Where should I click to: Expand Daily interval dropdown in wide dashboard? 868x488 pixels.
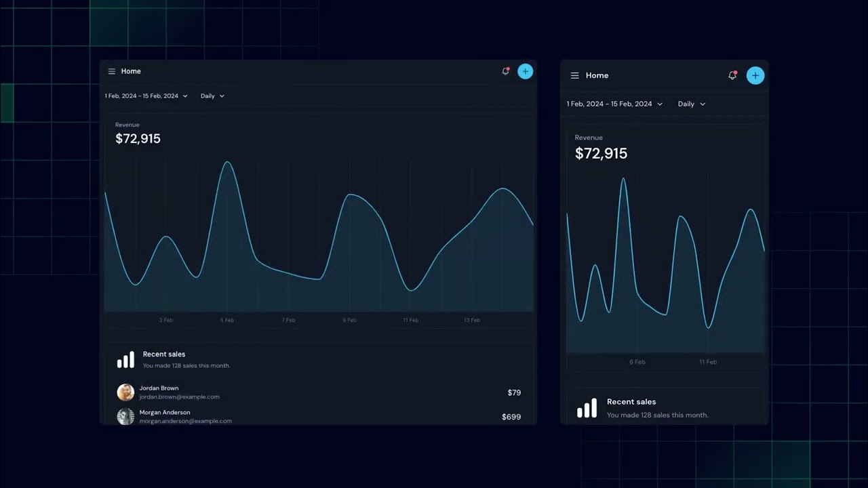pos(212,96)
